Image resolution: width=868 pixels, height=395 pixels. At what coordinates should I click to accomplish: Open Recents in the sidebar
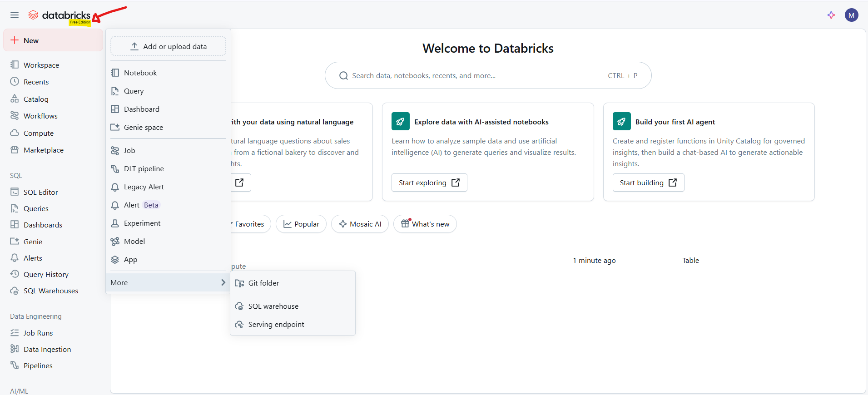pyautogui.click(x=36, y=82)
